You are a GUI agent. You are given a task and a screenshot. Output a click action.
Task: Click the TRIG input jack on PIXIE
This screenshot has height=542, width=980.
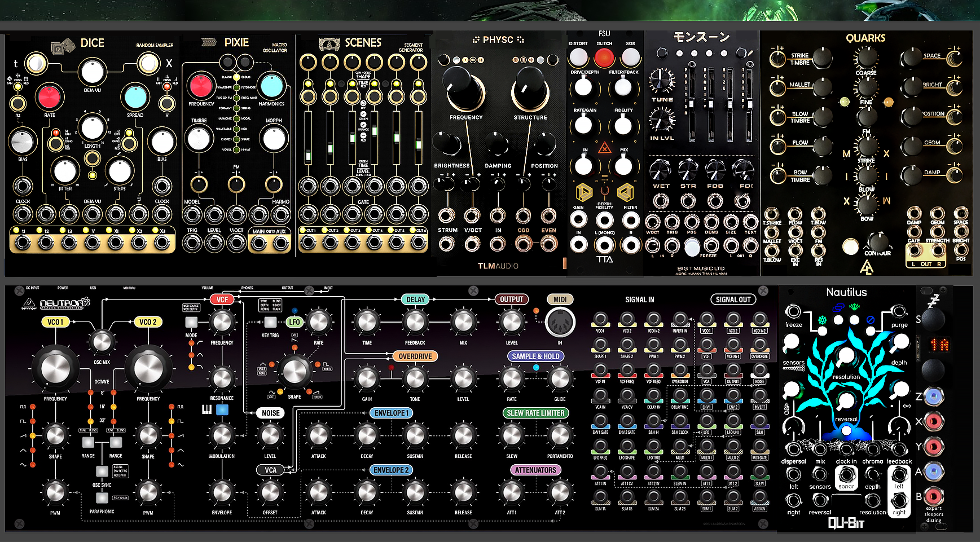point(192,243)
